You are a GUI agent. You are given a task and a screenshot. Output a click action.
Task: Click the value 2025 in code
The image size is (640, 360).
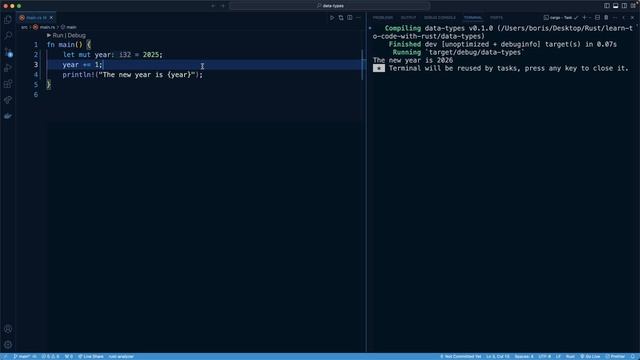pyautogui.click(x=151, y=55)
